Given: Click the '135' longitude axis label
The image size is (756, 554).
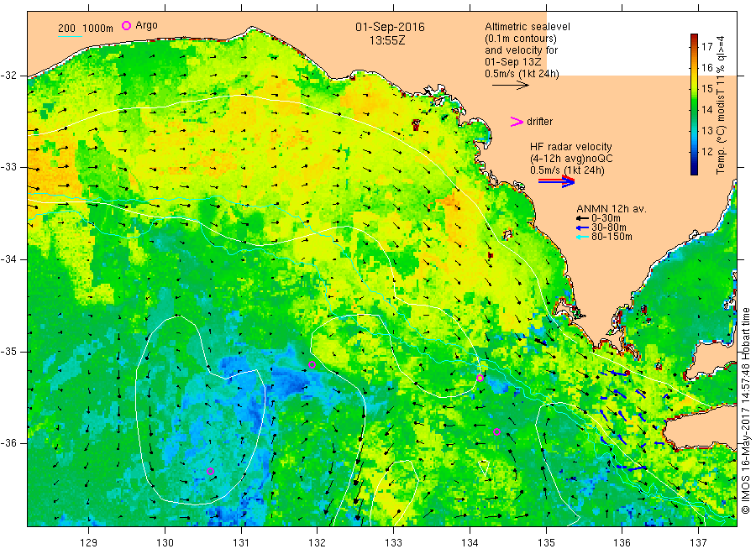Looking at the screenshot, I should pyautogui.click(x=546, y=542).
